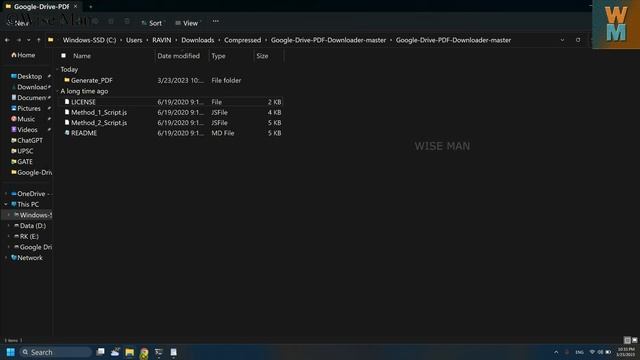Expand the Data (D:) drive node
This screenshot has height=360, width=640.
(x=9, y=226)
